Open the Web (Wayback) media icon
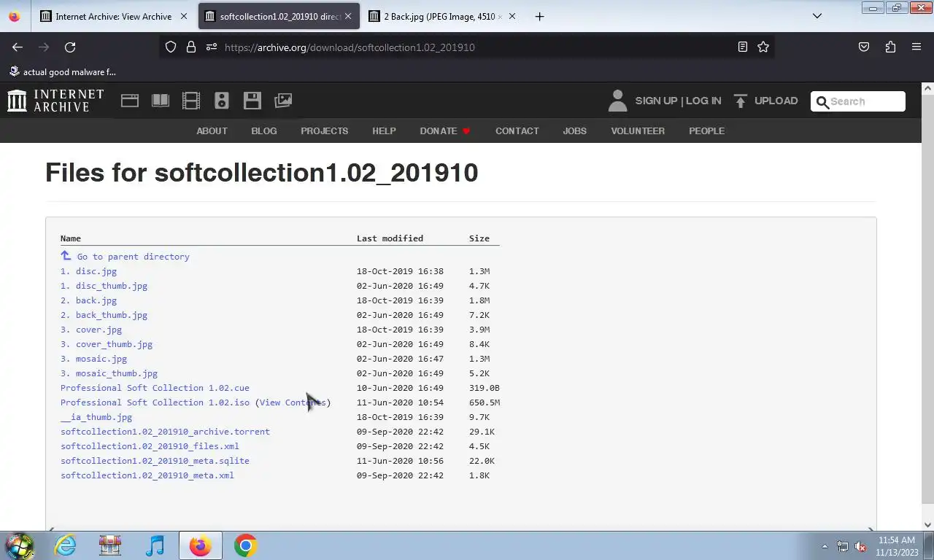The height and width of the screenshot is (560, 934). point(130,101)
